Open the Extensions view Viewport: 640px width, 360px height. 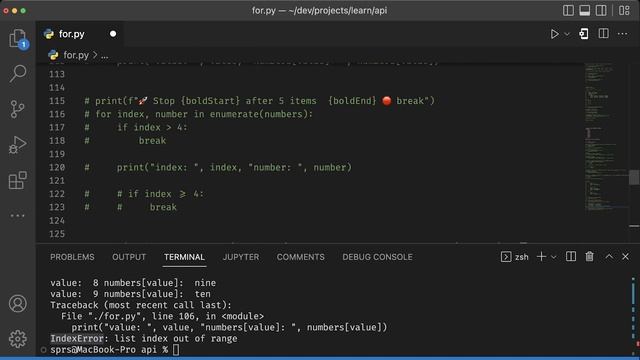point(18,180)
